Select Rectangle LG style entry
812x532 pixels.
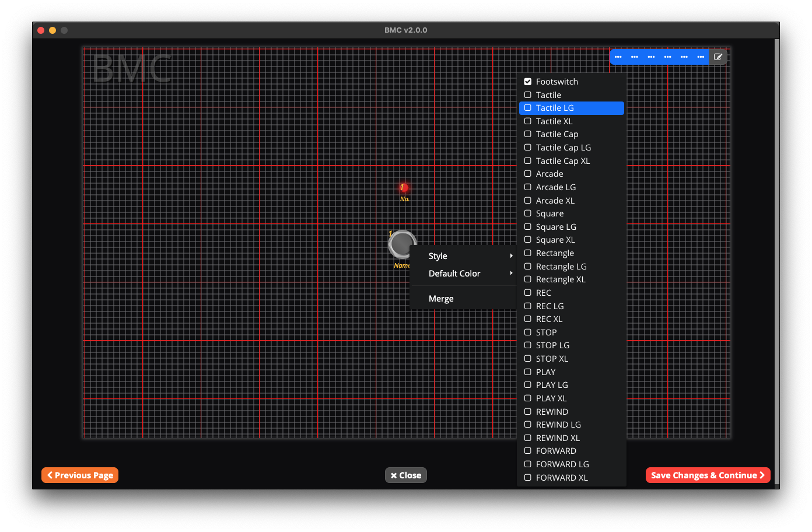(x=572, y=267)
